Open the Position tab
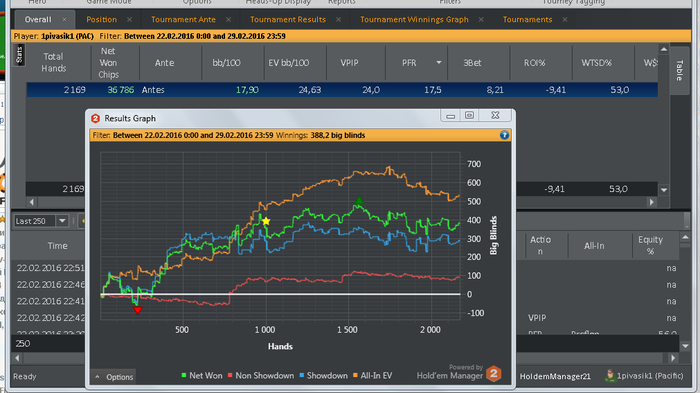The width and height of the screenshot is (700, 393). click(101, 20)
